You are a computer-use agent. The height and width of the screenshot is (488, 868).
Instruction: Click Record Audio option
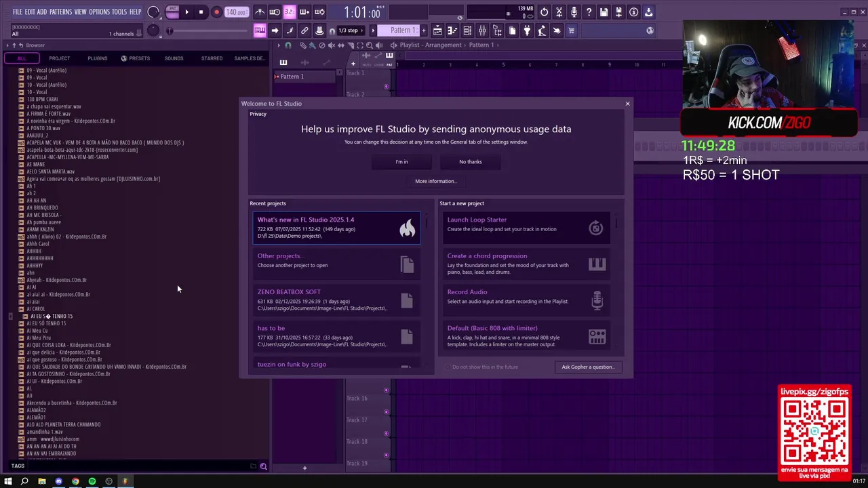[526, 300]
